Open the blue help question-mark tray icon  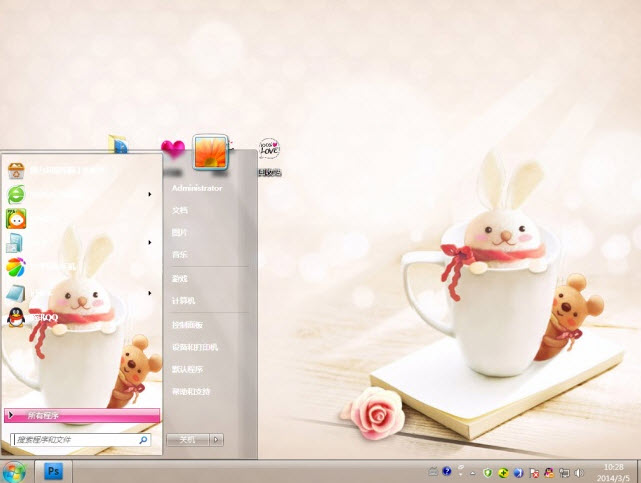(x=447, y=471)
